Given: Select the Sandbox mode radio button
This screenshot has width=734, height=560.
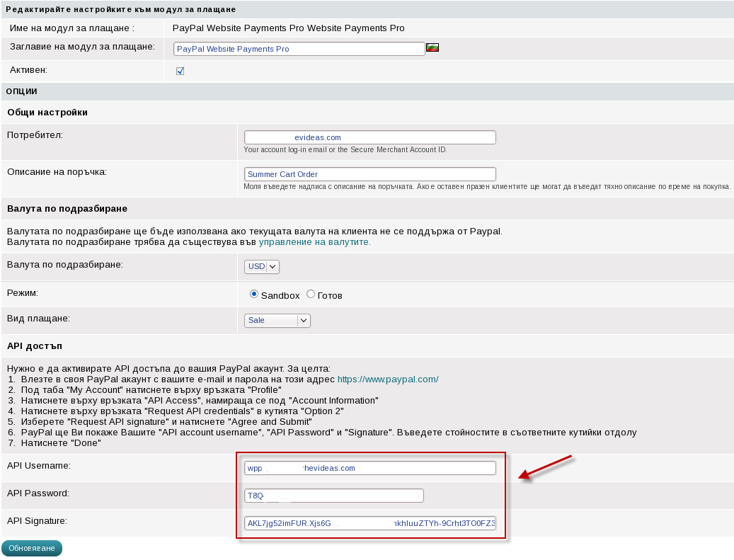Looking at the screenshot, I should (x=254, y=295).
